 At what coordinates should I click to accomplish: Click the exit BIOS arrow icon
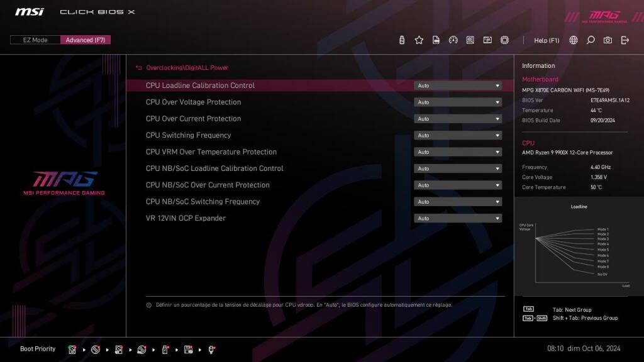click(x=623, y=40)
